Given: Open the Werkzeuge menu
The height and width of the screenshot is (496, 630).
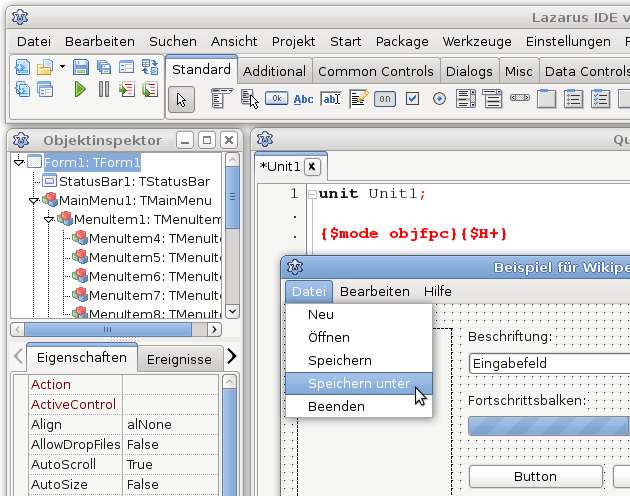Looking at the screenshot, I should point(477,41).
